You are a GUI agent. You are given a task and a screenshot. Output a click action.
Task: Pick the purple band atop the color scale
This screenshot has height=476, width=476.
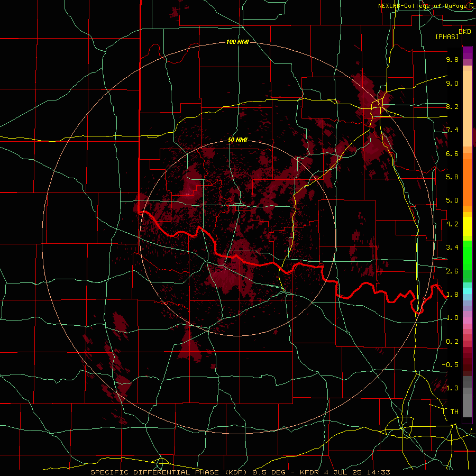(467, 53)
